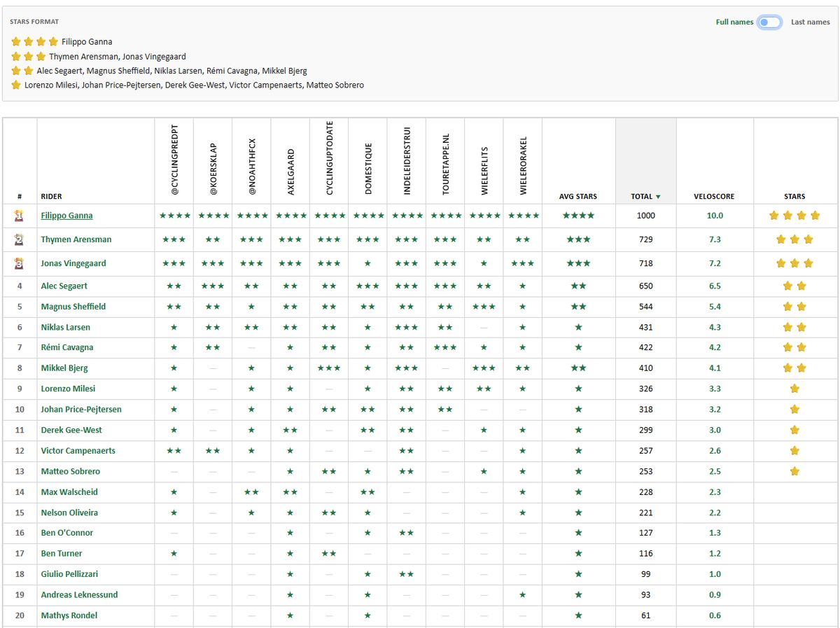Click the AXELGAARD column header

[290, 172]
